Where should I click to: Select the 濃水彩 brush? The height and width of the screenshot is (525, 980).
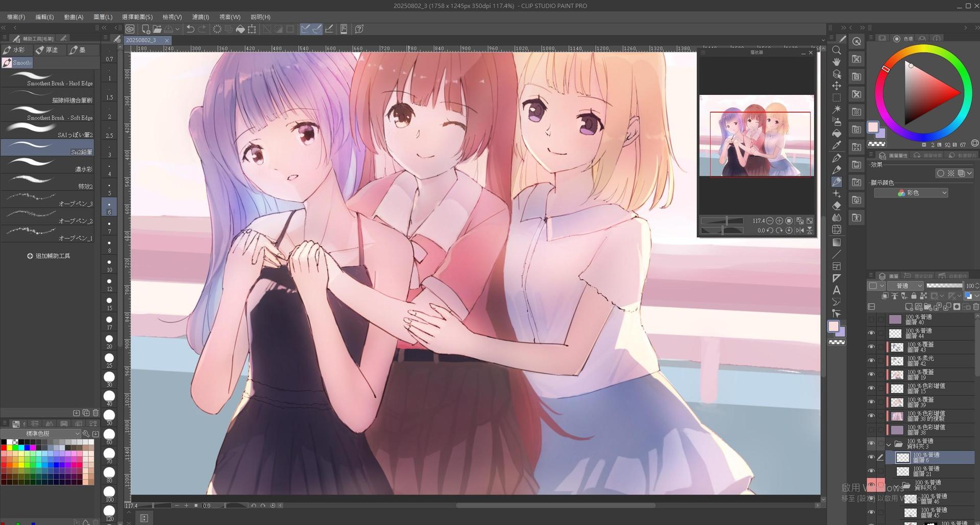pyautogui.click(x=47, y=165)
